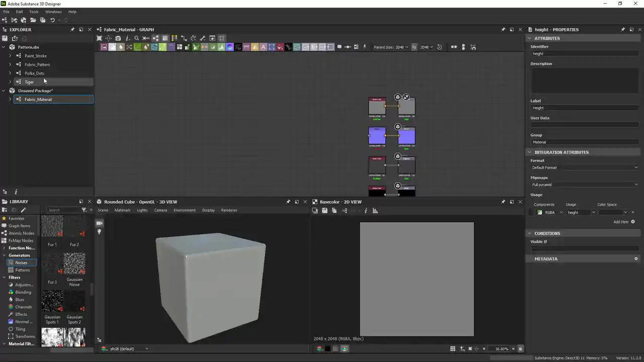This screenshot has height=362, width=644.
Task: Click the save image icon in 2D View
Action: click(325, 211)
